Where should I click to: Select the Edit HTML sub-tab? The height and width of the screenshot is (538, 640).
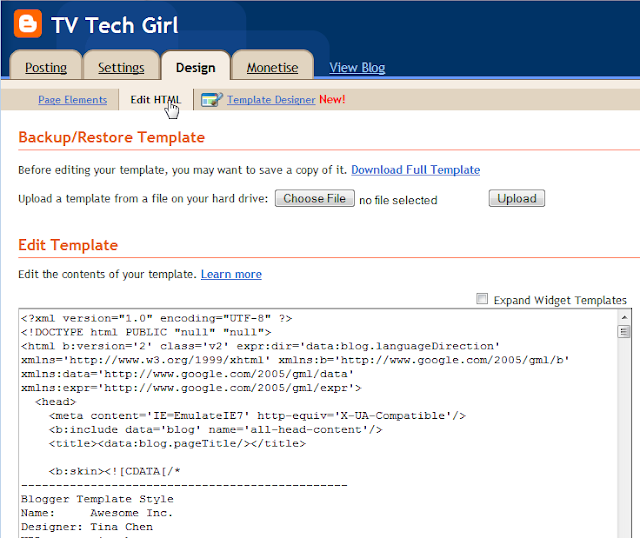(155, 100)
